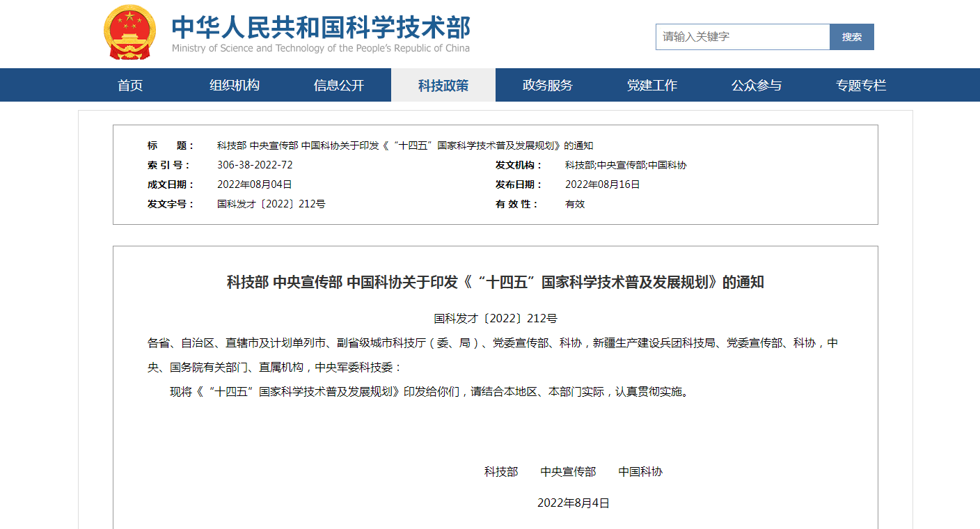This screenshot has width=980, height=529.
Task: Click the 索引号 label
Action: tap(168, 165)
